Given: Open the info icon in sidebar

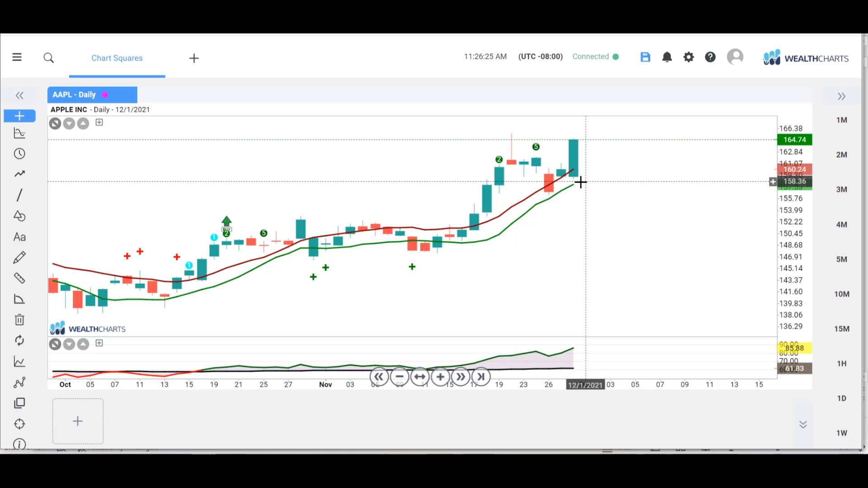Looking at the screenshot, I should pyautogui.click(x=19, y=444).
